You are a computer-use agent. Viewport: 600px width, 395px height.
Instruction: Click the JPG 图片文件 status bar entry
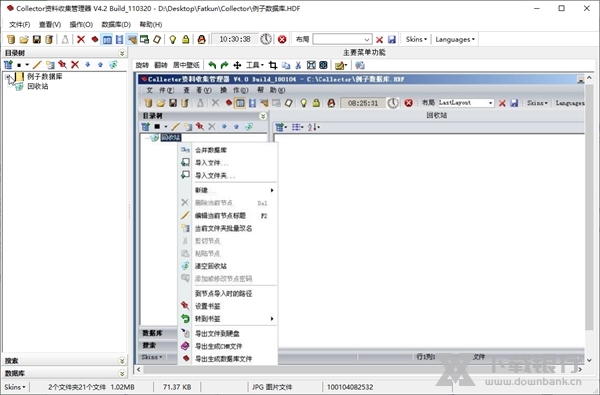272,387
